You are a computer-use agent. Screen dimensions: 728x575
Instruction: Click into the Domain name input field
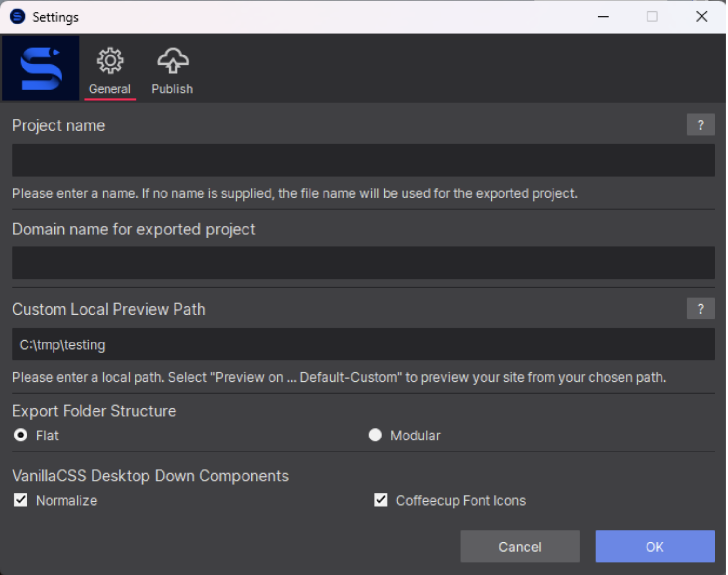[363, 263]
